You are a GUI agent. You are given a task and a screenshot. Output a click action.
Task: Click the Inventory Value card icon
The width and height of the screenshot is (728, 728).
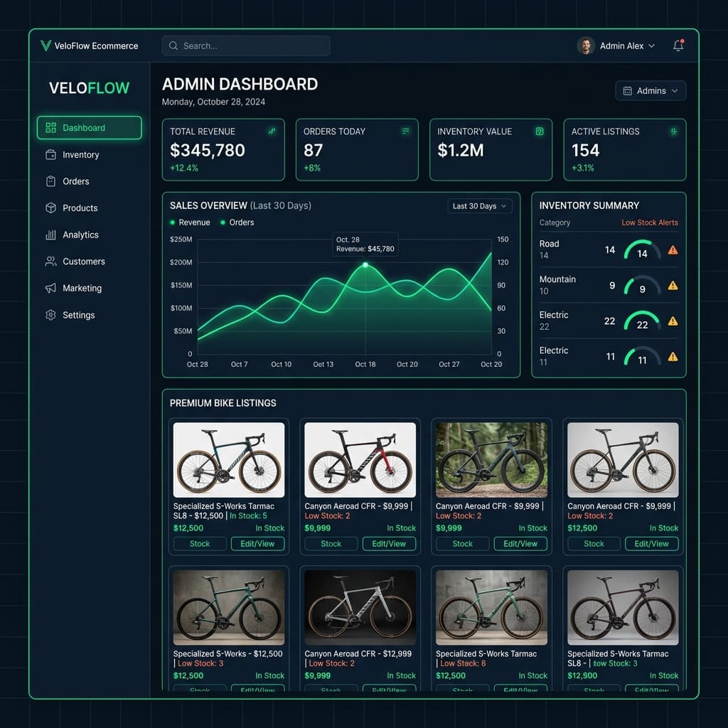pos(540,132)
